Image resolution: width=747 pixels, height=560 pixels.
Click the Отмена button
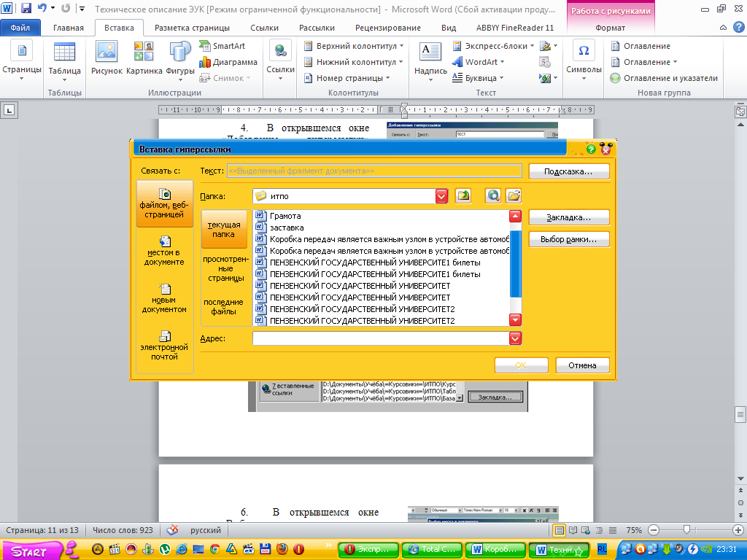[x=582, y=365]
